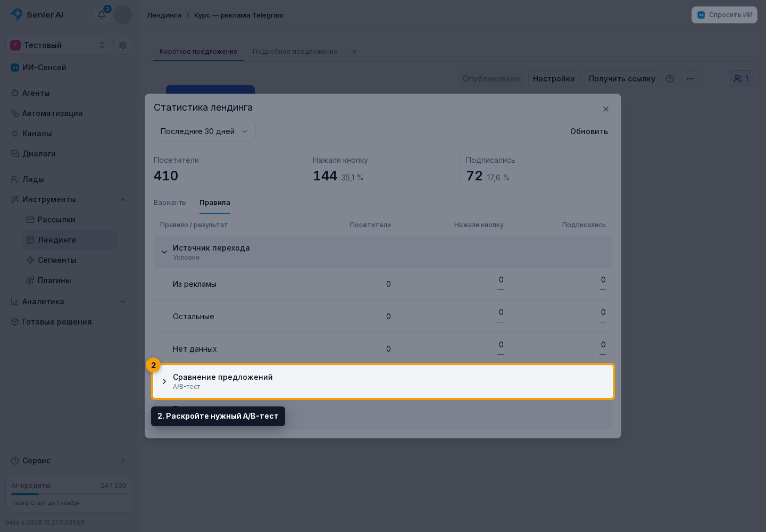Expand the Сервис menu
Screen dimensions: 766x532
[69, 461]
